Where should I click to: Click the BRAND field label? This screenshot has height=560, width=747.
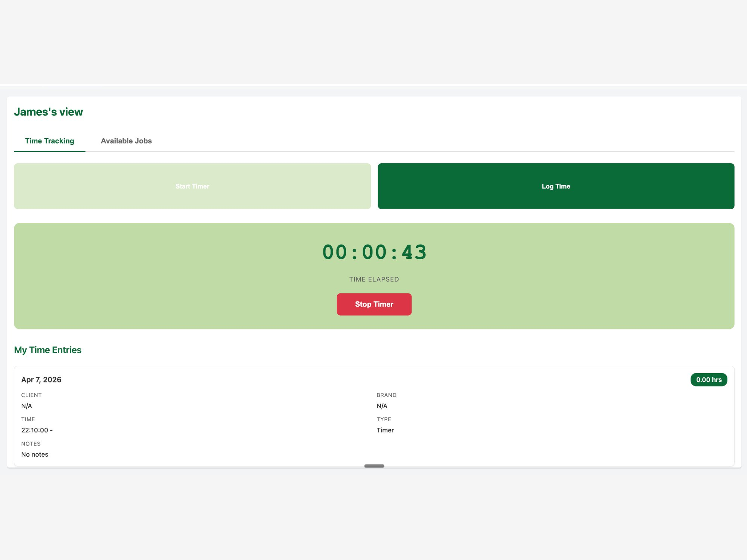[x=387, y=395]
